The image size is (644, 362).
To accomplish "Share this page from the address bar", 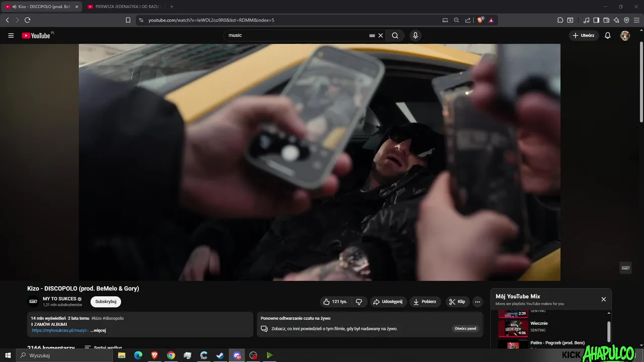I will pyautogui.click(x=468, y=20).
